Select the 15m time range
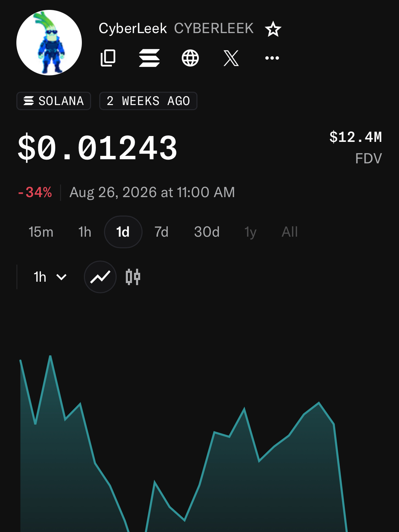This screenshot has width=399, height=532. tap(41, 232)
